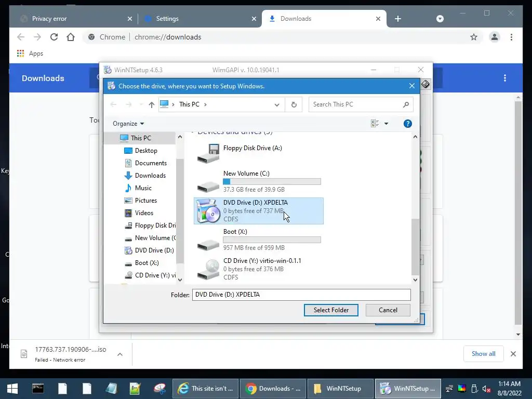
Task: Open Documents in the navigation pane
Action: pos(151,163)
